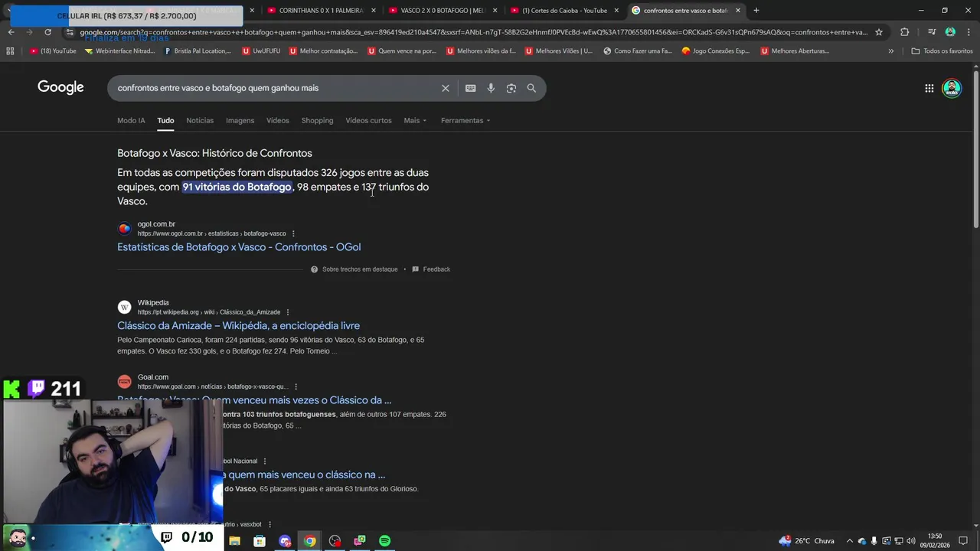Reload the current page
Image resolution: width=980 pixels, height=551 pixels.
tap(47, 32)
